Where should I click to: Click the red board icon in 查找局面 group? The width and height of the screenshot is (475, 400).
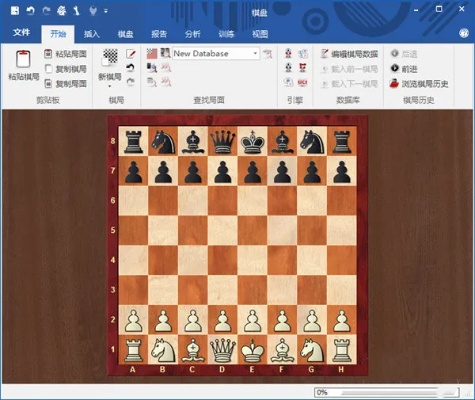(x=152, y=53)
